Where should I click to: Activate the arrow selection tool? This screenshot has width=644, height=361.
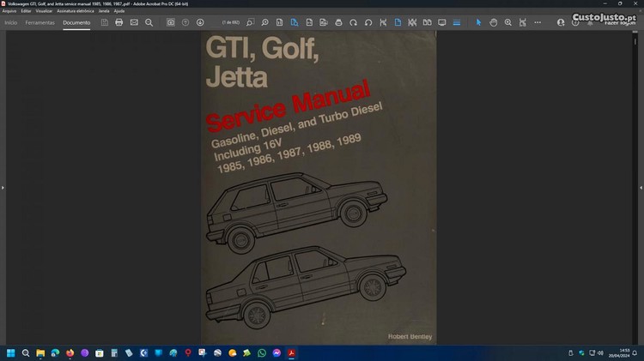[x=479, y=22]
